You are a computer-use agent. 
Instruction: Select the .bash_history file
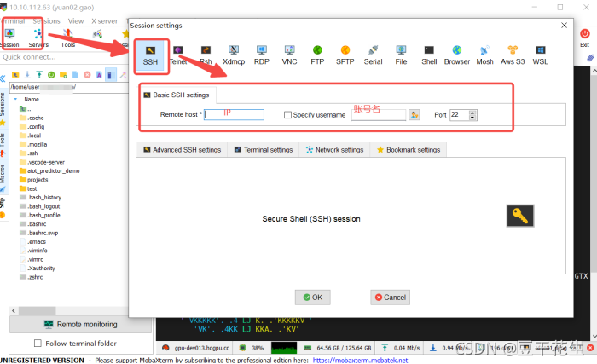(40, 197)
